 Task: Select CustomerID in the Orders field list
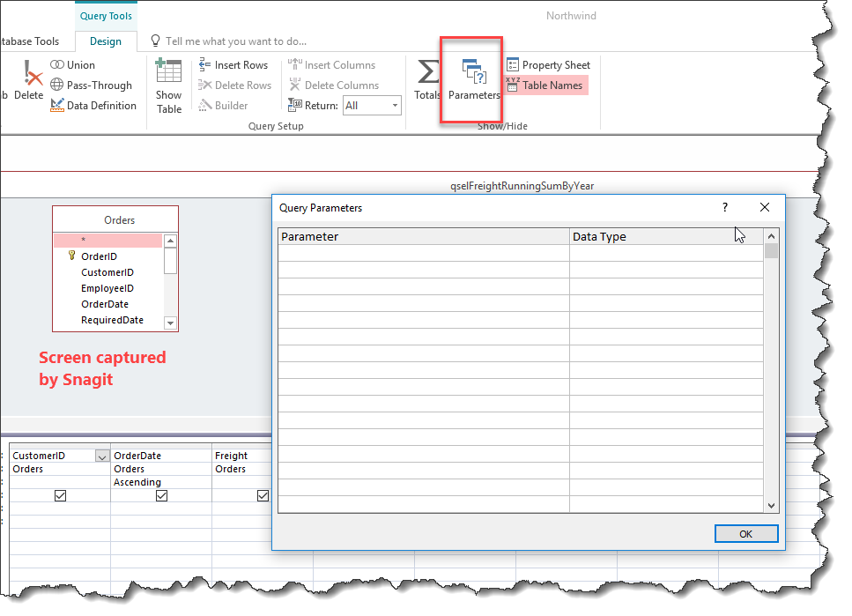[107, 272]
